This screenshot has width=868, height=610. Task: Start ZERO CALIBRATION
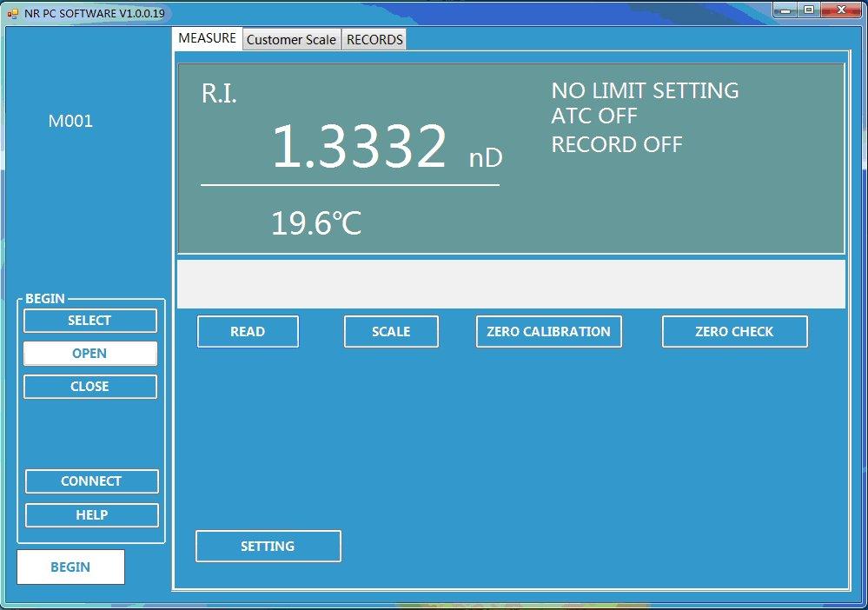coord(548,331)
